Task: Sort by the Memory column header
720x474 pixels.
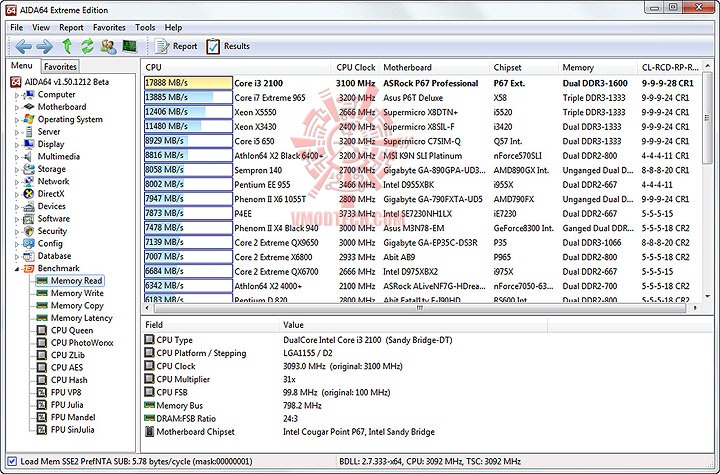Action: (x=598, y=68)
